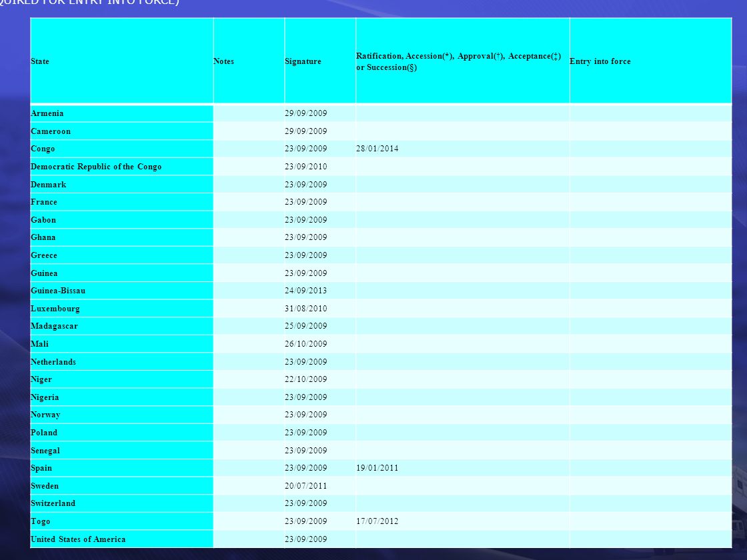Viewport: 747px width, 560px height.
Task: Click Mali signature date 26/10/2009
Action: tap(306, 344)
